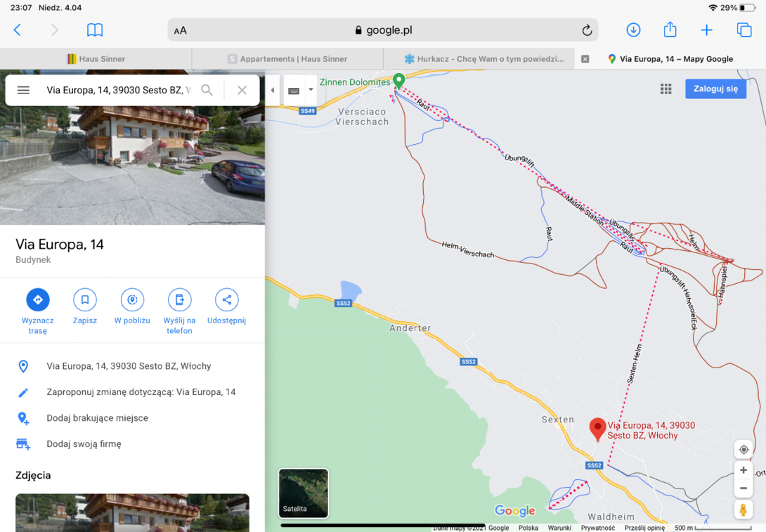Open the Google apps grid
Image resolution: width=766 pixels, height=532 pixels.
click(x=666, y=89)
